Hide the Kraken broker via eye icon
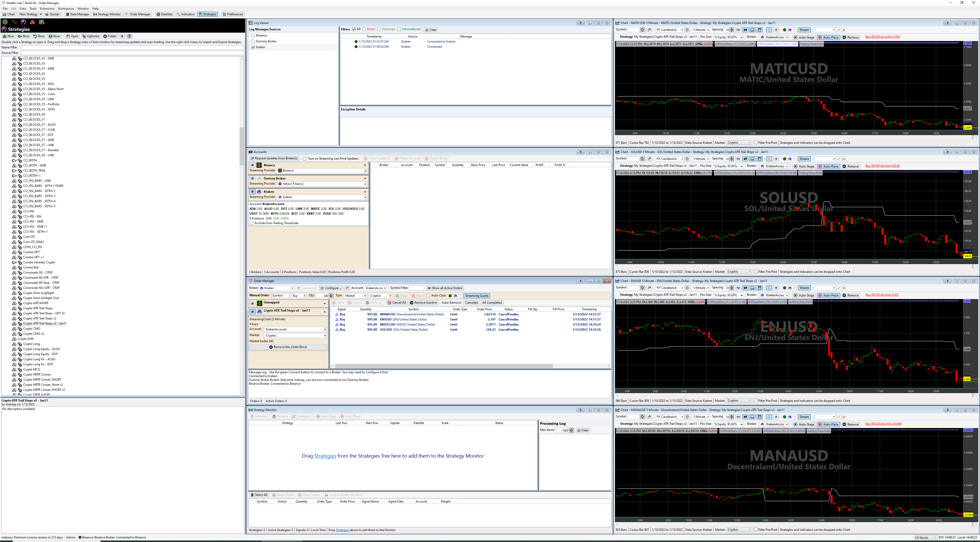Image resolution: width=980 pixels, height=542 pixels. [x=252, y=192]
